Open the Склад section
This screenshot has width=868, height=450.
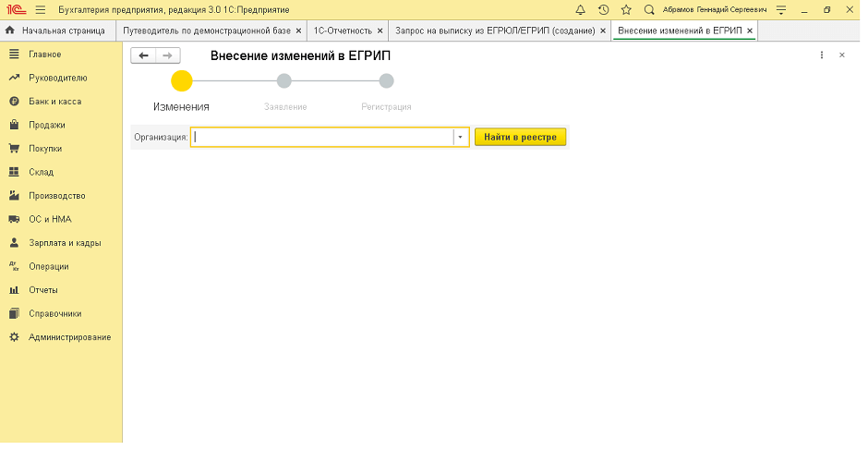coord(41,173)
